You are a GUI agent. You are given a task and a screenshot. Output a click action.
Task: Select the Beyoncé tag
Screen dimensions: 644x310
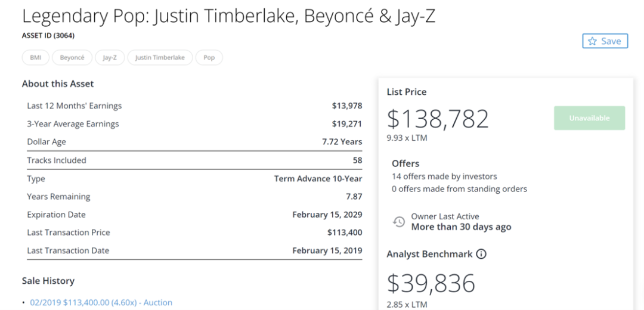click(x=72, y=58)
